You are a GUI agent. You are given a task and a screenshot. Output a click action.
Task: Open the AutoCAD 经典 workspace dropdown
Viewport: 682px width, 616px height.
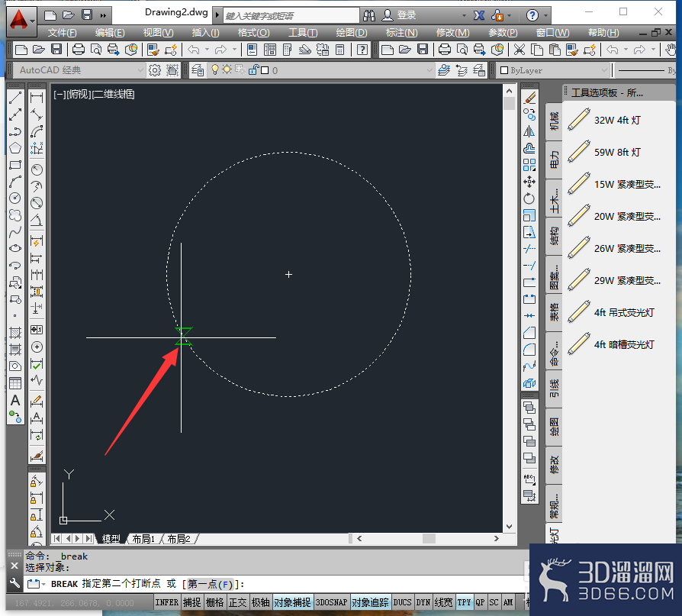pyautogui.click(x=79, y=70)
